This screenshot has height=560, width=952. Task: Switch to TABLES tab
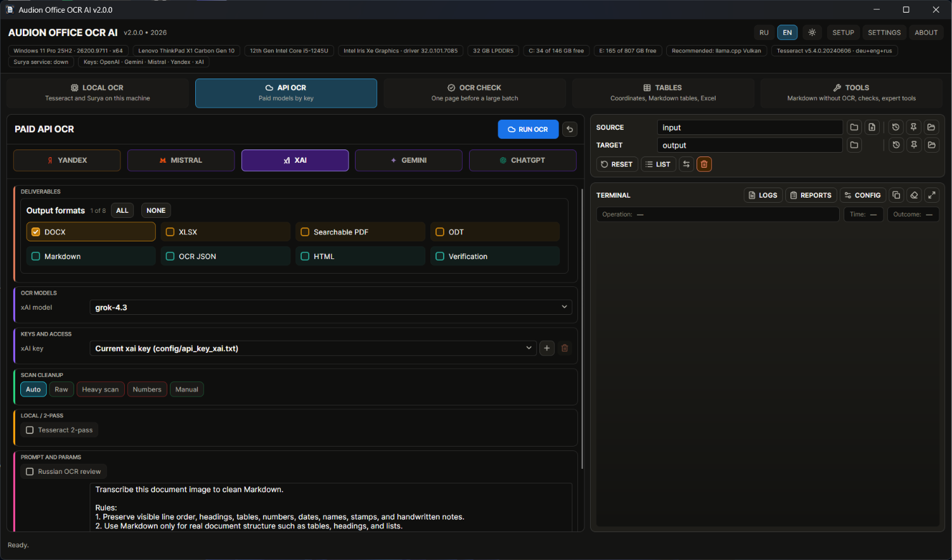click(x=663, y=93)
